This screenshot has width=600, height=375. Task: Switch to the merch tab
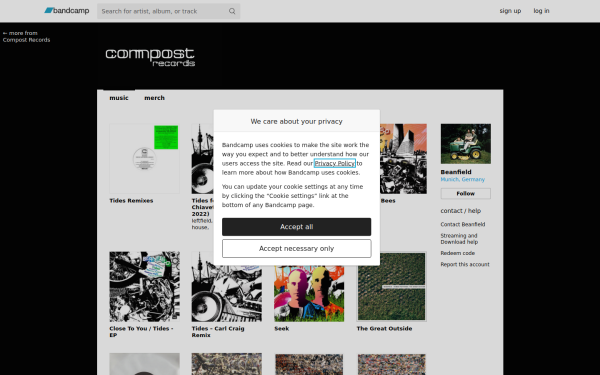(154, 98)
